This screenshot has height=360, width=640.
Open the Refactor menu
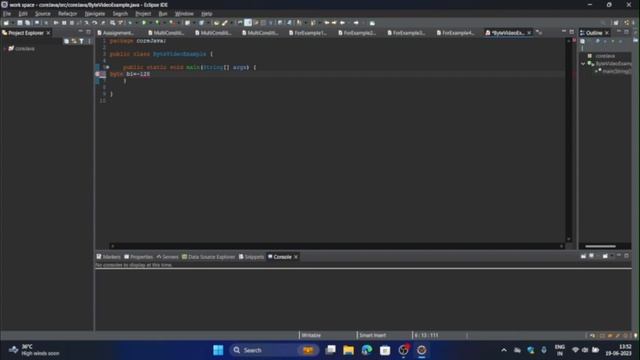67,14
